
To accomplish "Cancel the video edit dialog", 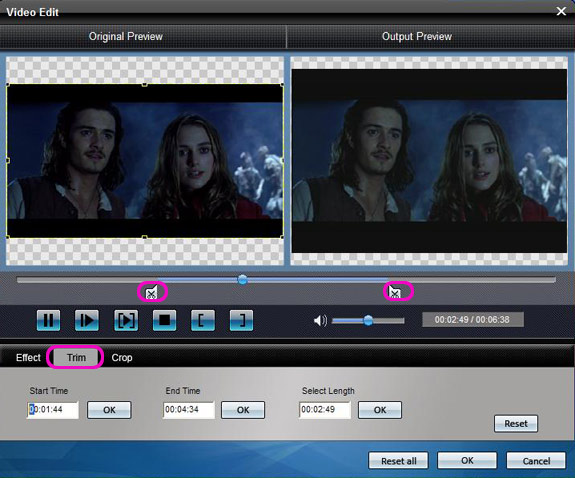I will tap(536, 460).
